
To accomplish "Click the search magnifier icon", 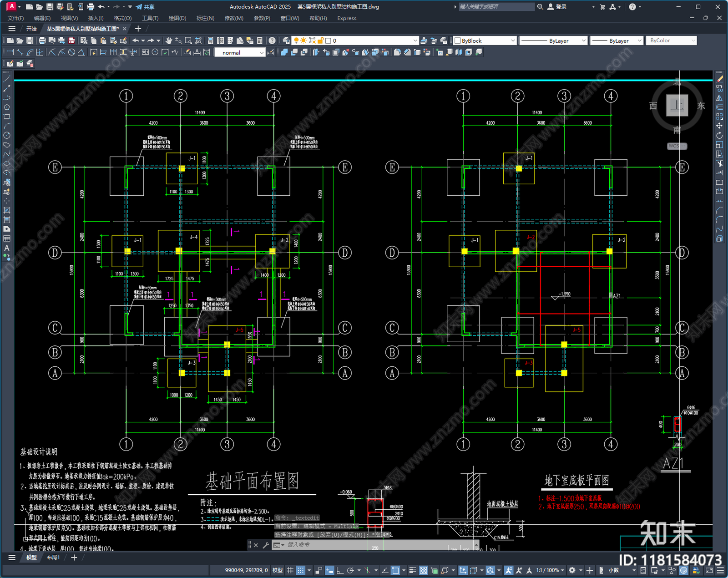I will 540,7.
